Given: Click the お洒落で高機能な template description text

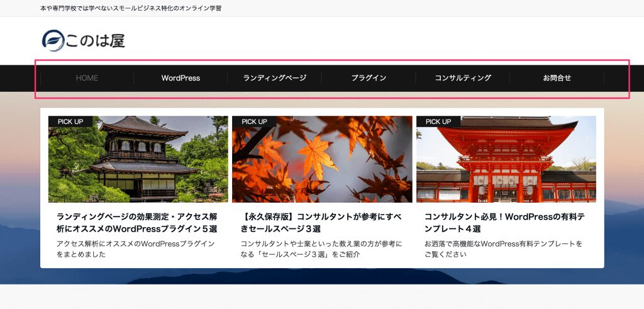Looking at the screenshot, I should click(x=503, y=249).
